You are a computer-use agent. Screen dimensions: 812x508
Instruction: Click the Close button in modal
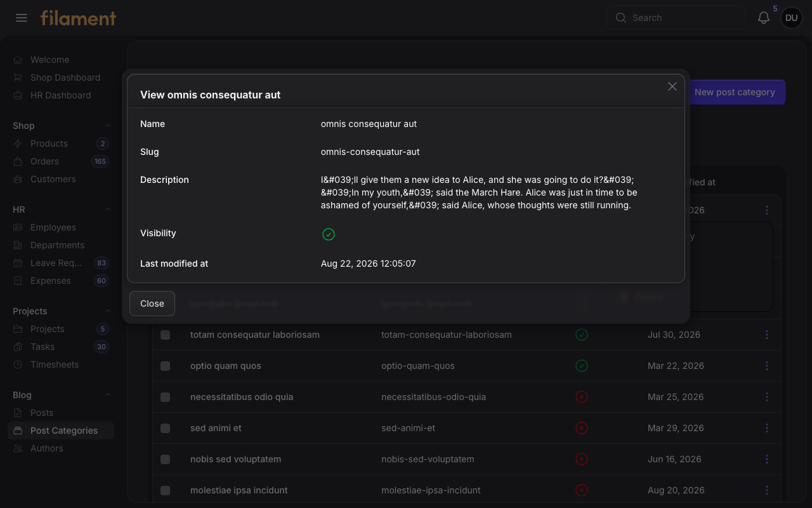pyautogui.click(x=152, y=304)
